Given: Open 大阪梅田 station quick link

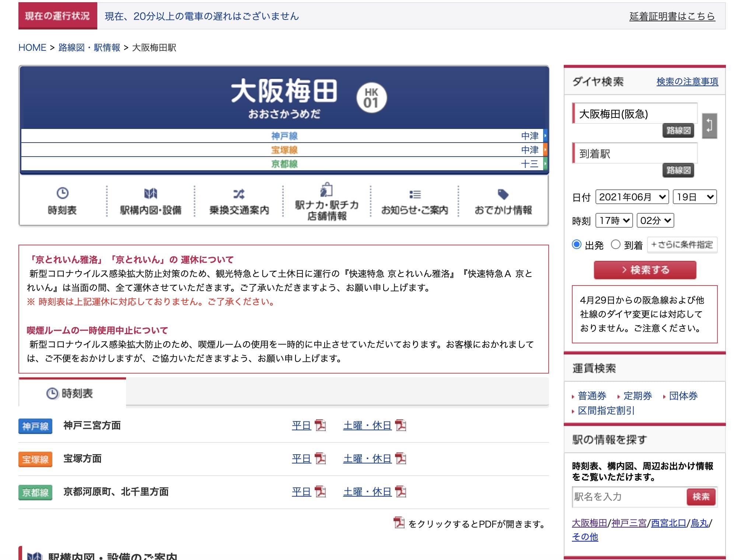Looking at the screenshot, I should [x=589, y=523].
